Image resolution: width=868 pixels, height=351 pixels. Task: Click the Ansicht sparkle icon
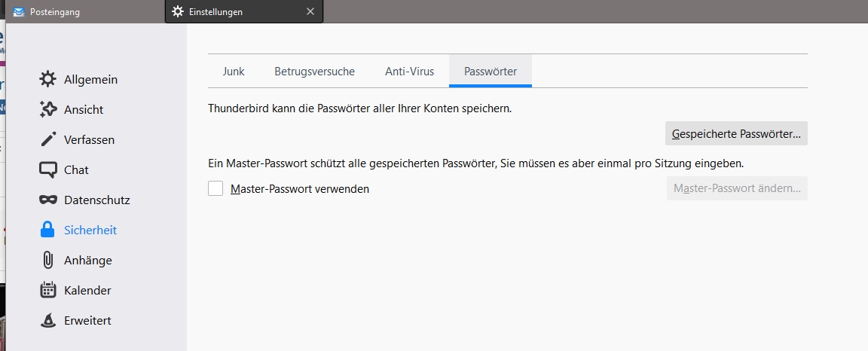coord(48,109)
